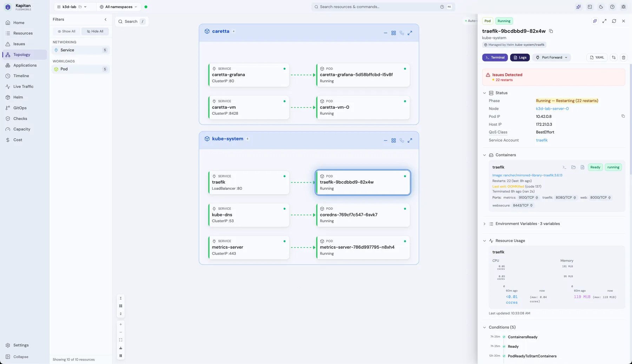Copy the Pod IP 10.42.0.8
The width and height of the screenshot is (632, 364).
[x=623, y=116]
